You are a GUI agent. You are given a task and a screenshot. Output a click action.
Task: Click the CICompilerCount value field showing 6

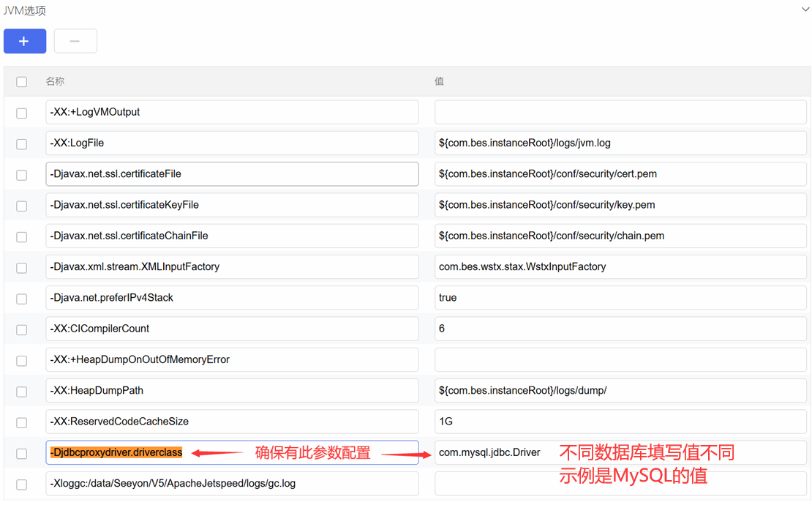620,329
